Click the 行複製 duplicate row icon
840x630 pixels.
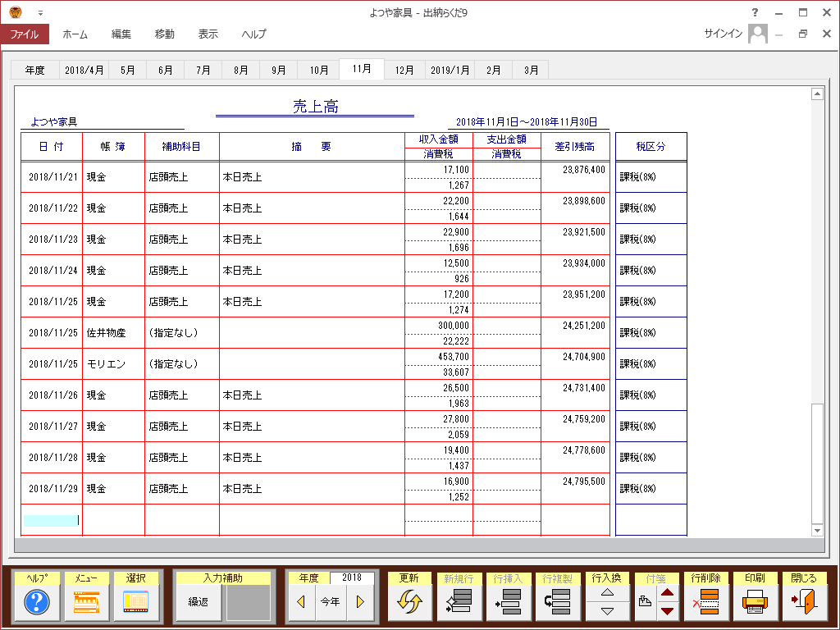coord(557,602)
